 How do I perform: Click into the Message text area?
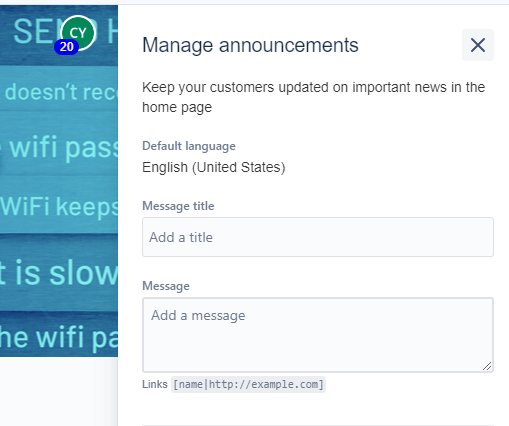[x=318, y=335]
